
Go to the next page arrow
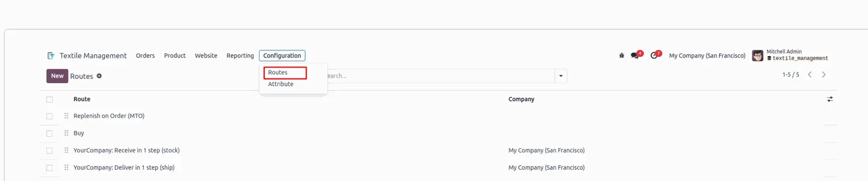(824, 75)
